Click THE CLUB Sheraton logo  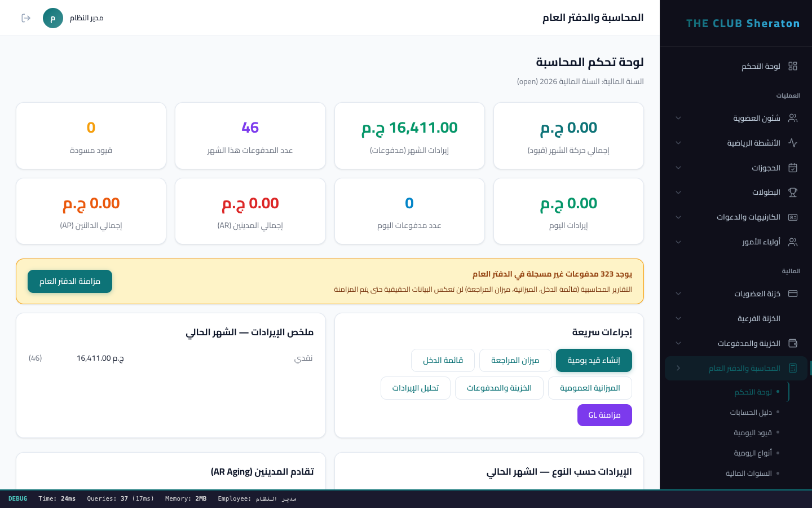click(743, 23)
